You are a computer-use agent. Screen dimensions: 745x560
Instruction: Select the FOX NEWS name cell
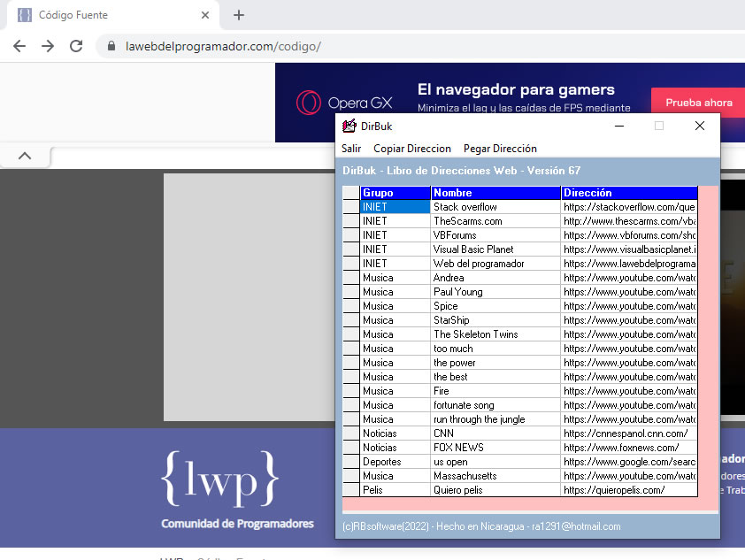[496, 448]
